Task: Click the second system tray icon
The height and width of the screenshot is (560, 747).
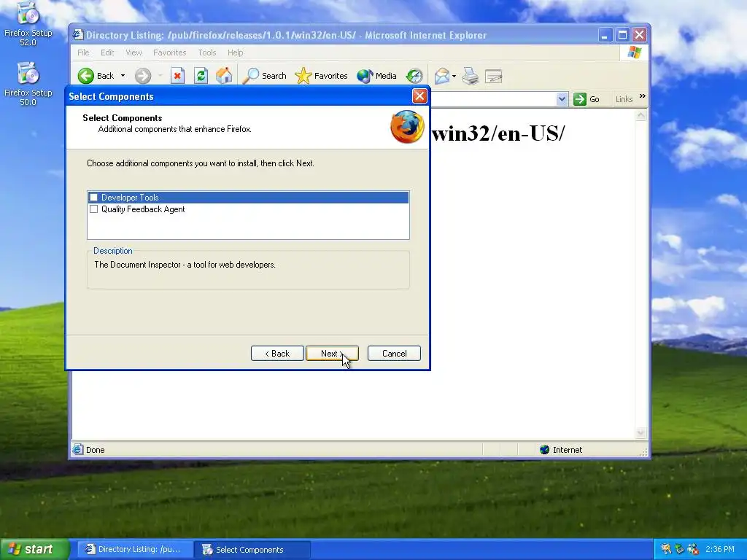Action: (x=679, y=549)
